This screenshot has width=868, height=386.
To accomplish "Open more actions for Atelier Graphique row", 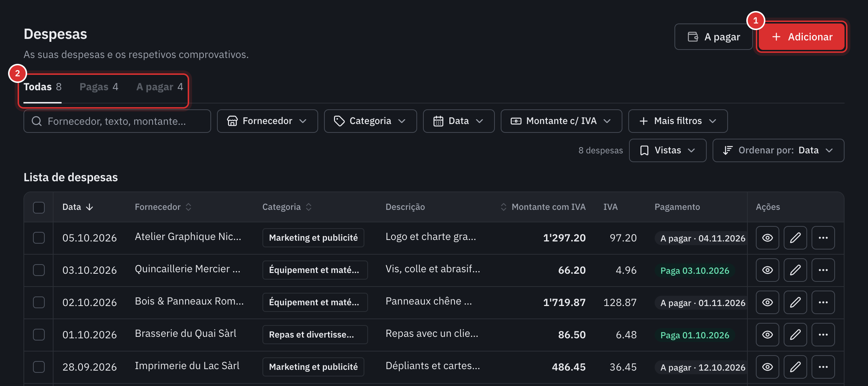I will (x=823, y=238).
